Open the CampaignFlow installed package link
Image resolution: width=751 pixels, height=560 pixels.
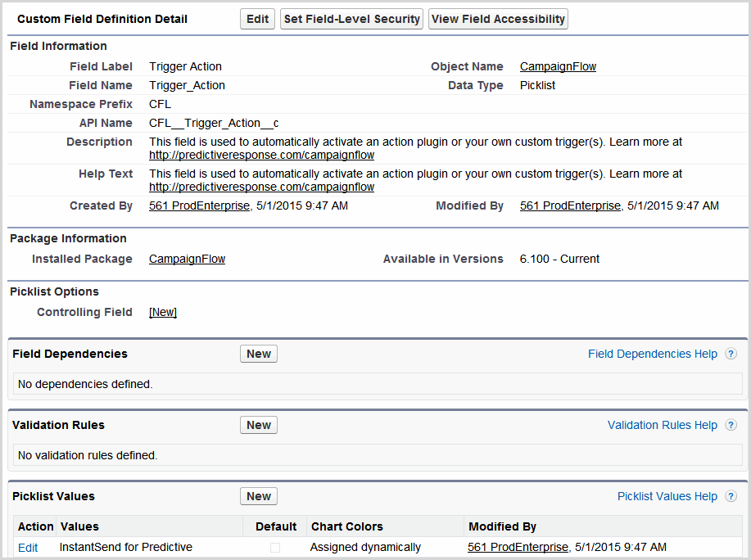coord(187,259)
